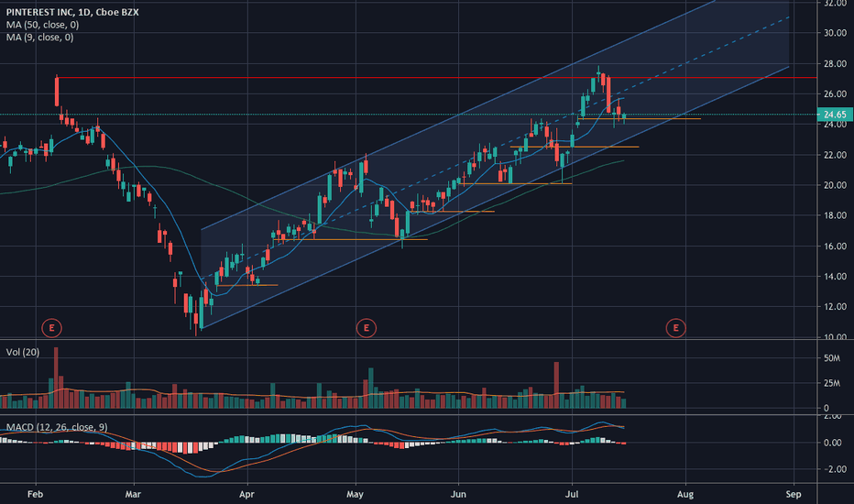Click the 20.00 price axis label
This screenshot has height=504, width=854.
coord(835,185)
